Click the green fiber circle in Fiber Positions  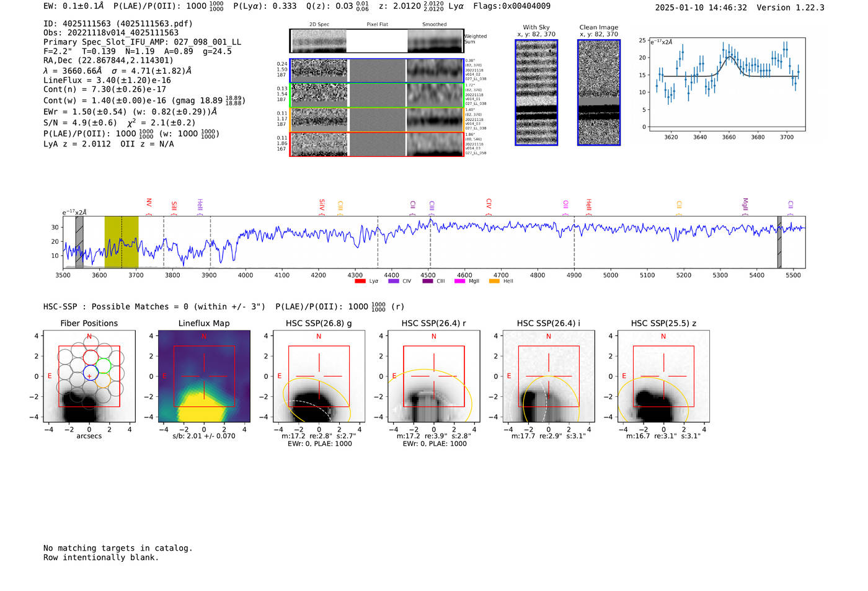[x=104, y=366]
